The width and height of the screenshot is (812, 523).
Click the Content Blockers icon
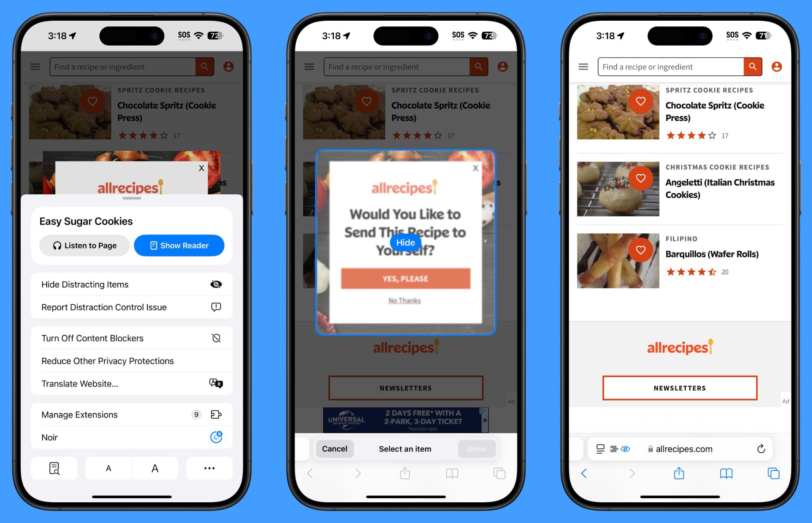coord(216,338)
